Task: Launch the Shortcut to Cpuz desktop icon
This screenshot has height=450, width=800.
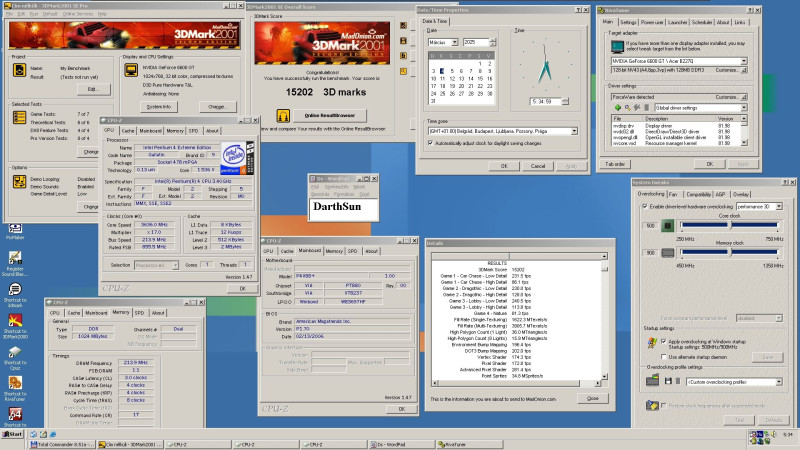Action: (x=15, y=357)
